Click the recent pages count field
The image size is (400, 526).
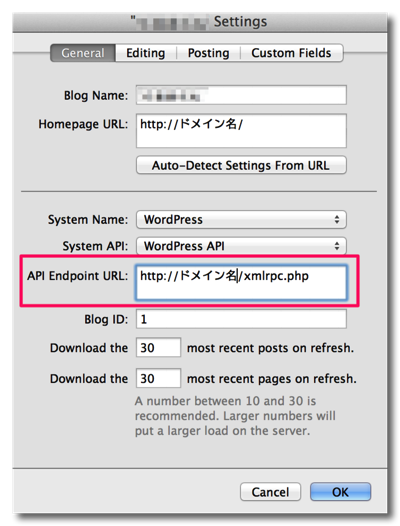click(x=158, y=378)
